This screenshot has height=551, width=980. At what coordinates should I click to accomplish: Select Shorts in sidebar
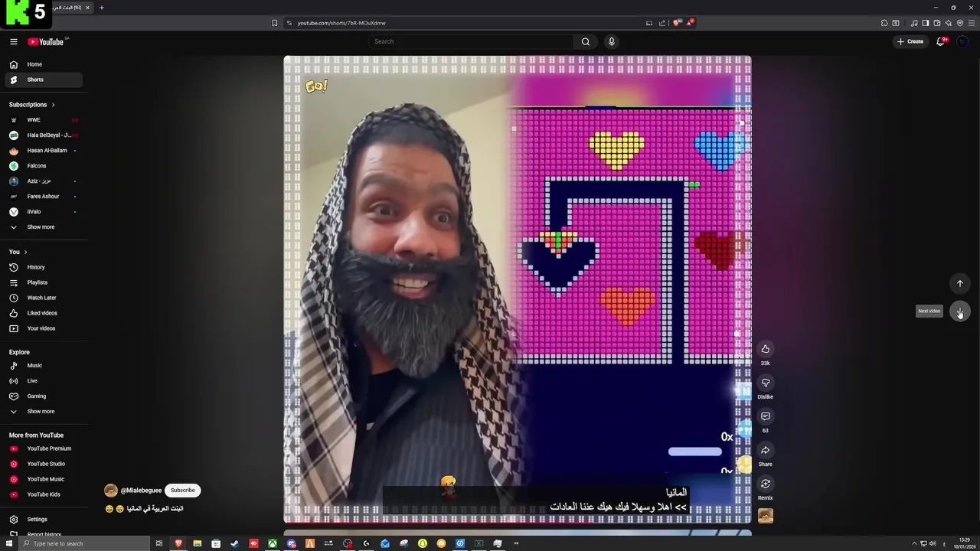point(44,80)
